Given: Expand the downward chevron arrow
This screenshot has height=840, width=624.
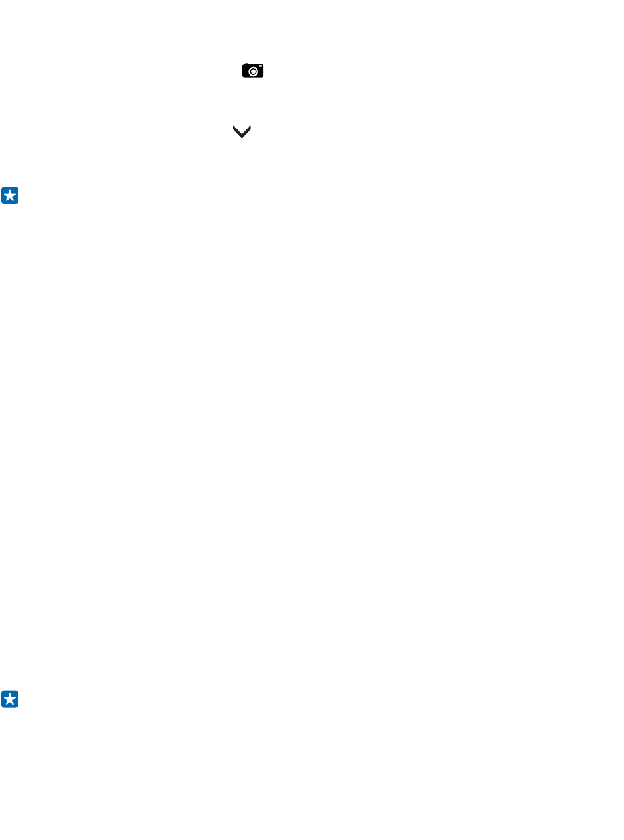Looking at the screenshot, I should tap(242, 133).
